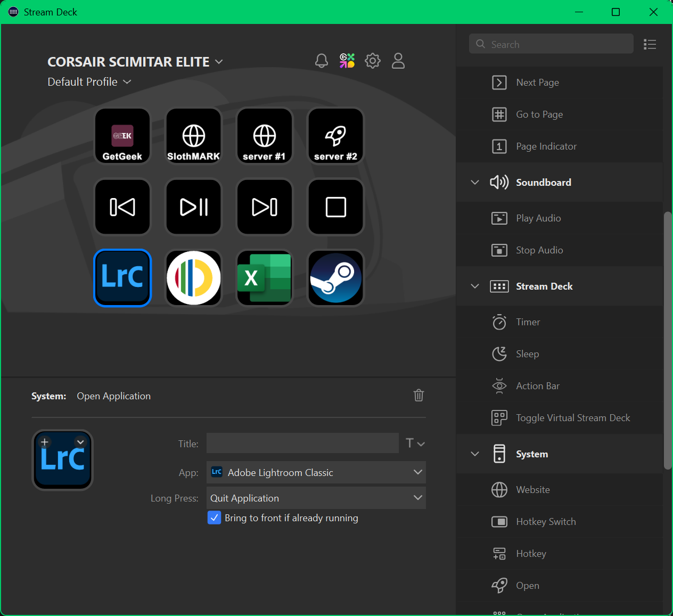Open the App dropdown showing Adobe Lightroom Classic
The width and height of the screenshot is (673, 616).
point(316,472)
